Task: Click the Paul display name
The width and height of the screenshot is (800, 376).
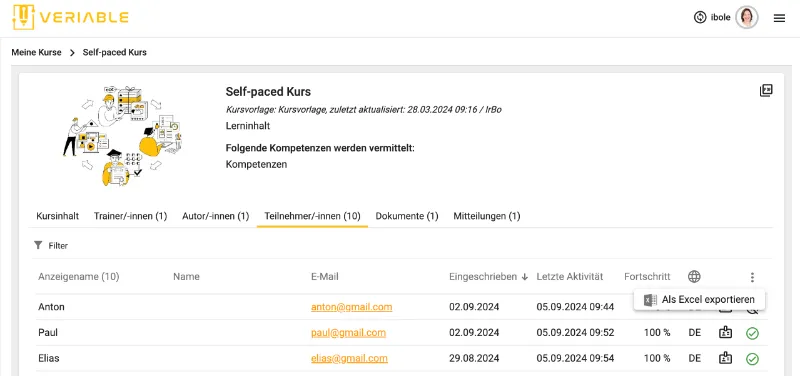Action: tap(48, 333)
